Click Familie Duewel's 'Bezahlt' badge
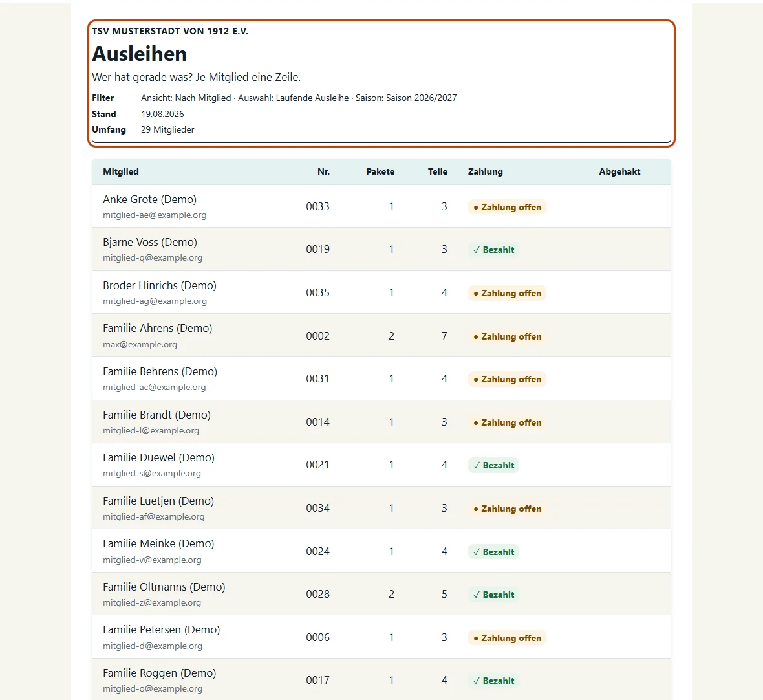Image resolution: width=763 pixels, height=700 pixels. pyautogui.click(x=493, y=465)
